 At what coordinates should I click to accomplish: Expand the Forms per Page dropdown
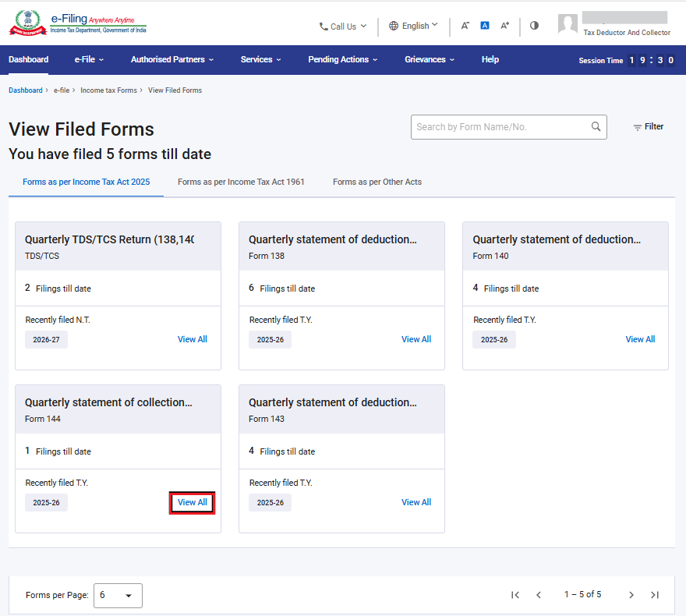coord(118,596)
